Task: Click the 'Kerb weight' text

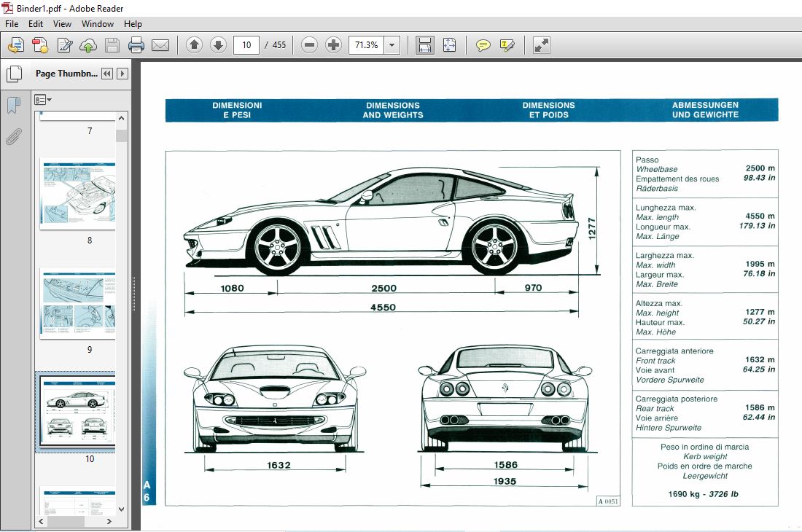Action: 705,456
